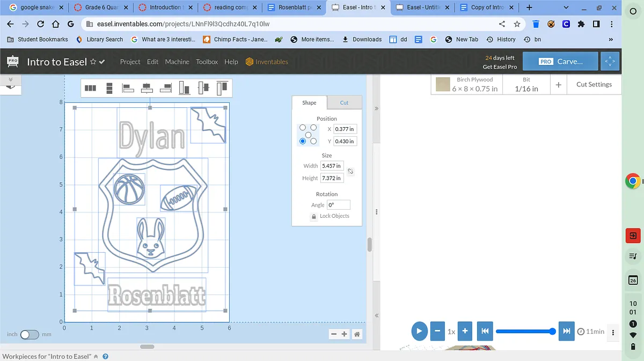Skip simulation to the end
The height and width of the screenshot is (361, 644).
coord(566,331)
